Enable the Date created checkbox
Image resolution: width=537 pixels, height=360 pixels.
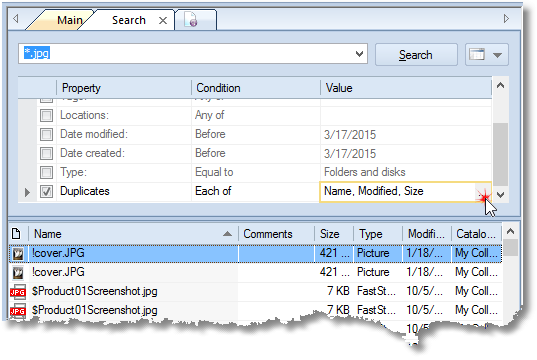click(x=47, y=153)
